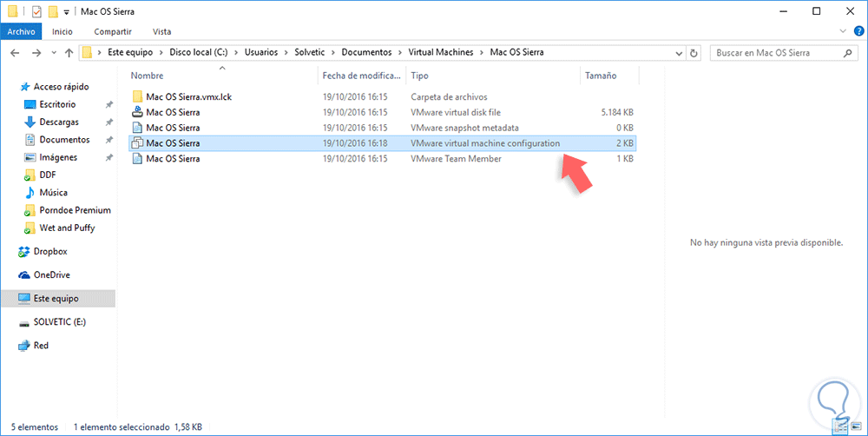Open Descargas in the navigation pane

pyautogui.click(x=59, y=122)
